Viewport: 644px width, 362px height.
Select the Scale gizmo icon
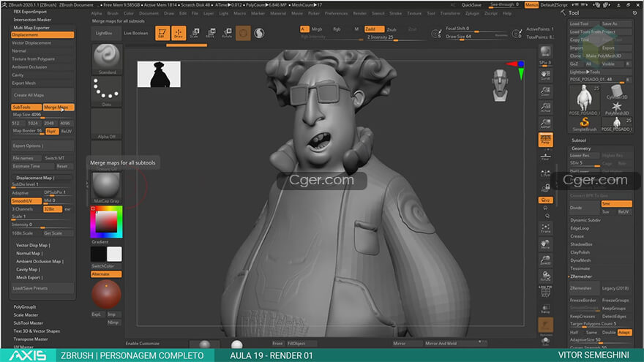point(195,33)
